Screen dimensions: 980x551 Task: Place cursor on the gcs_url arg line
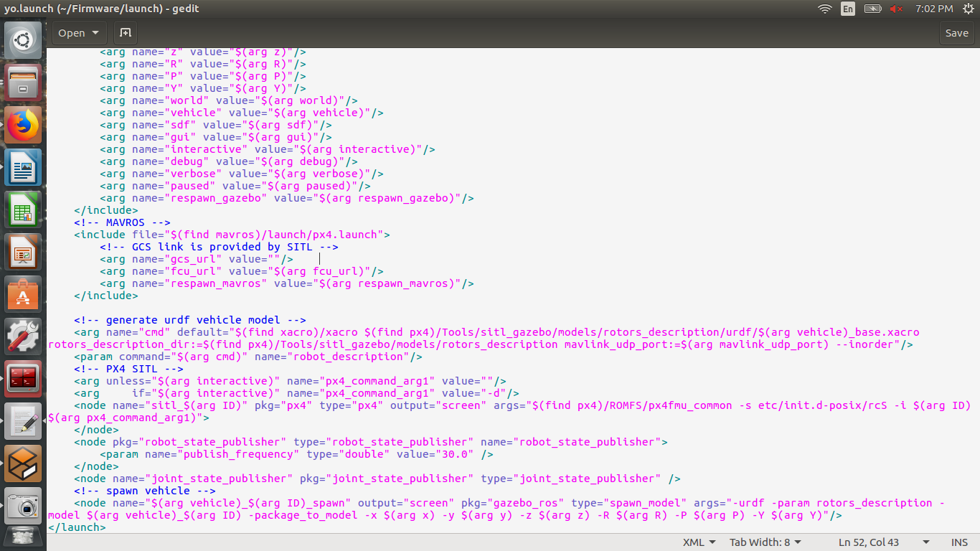click(196, 259)
